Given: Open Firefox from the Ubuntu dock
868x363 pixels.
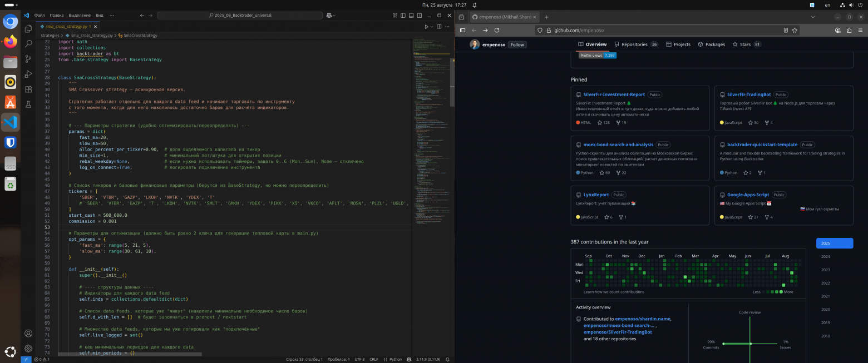Looking at the screenshot, I should tap(10, 42).
